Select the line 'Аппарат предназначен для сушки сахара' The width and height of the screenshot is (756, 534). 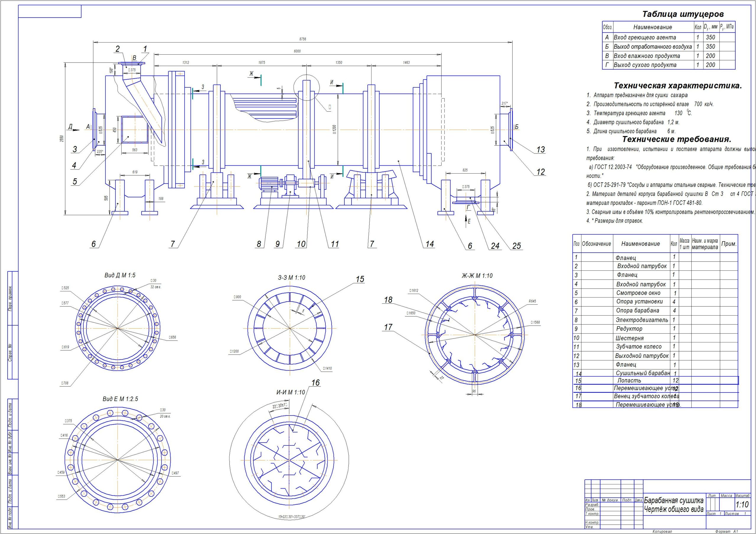[x=637, y=95]
